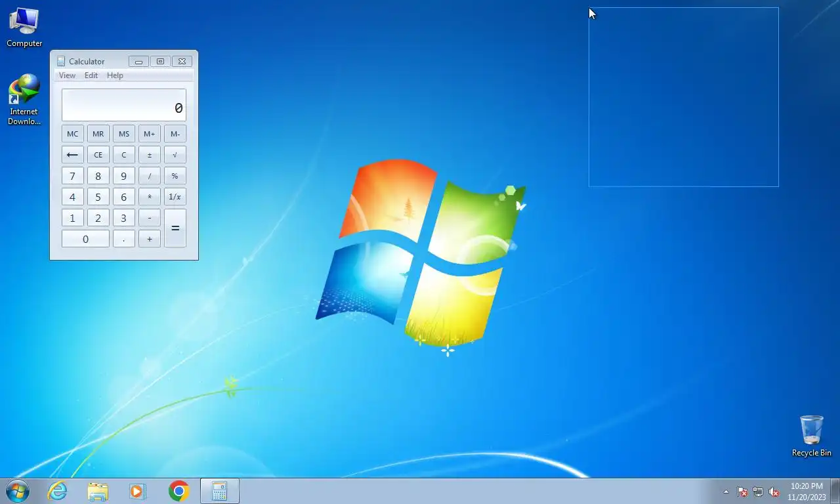This screenshot has height=504, width=840.
Task: Click the add + key
Action: tap(150, 239)
